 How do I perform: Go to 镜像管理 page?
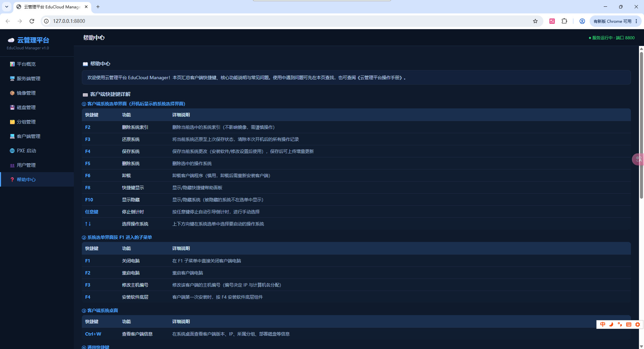pos(37,93)
